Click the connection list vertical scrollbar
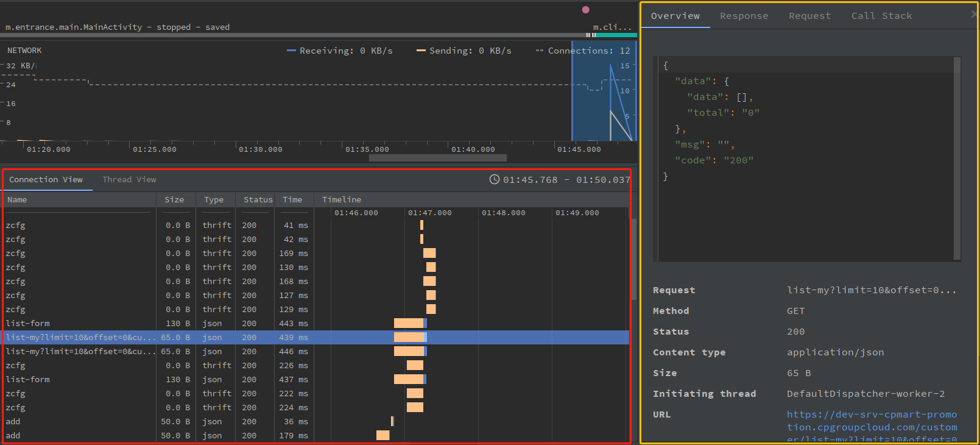 click(x=634, y=259)
